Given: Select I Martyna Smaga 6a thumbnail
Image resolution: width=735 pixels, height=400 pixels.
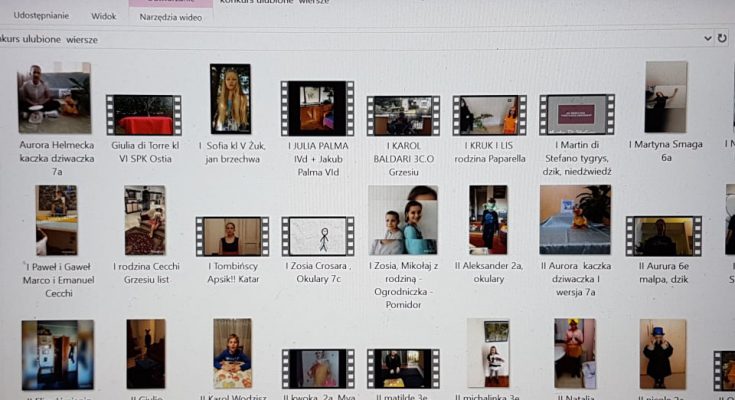Looking at the screenshot, I should tap(666, 97).
